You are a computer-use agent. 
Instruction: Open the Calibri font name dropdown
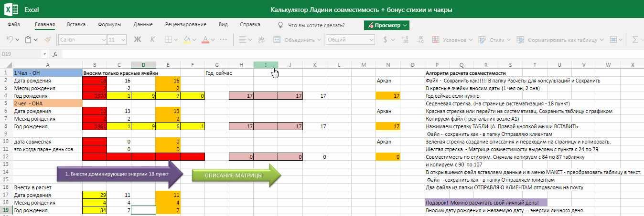click(81, 40)
